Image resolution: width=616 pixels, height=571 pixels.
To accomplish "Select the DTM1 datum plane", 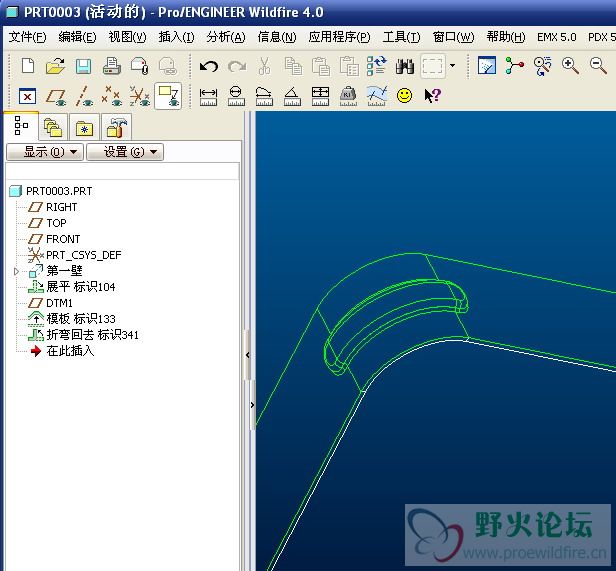I will (59, 303).
